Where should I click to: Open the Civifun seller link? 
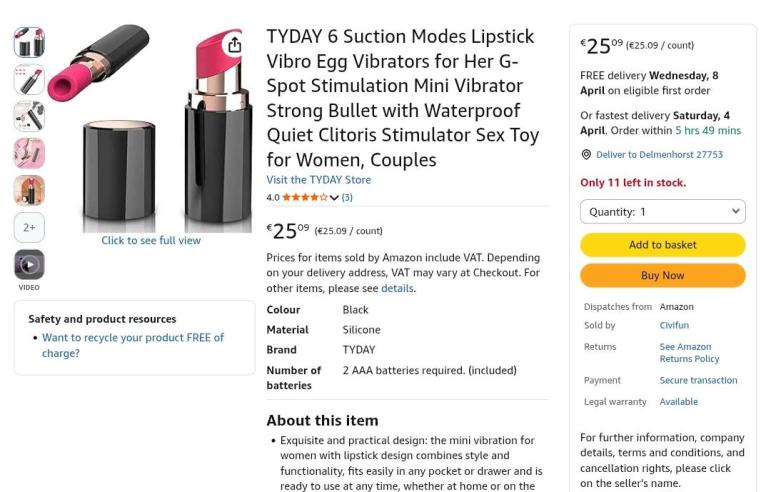[x=674, y=325]
